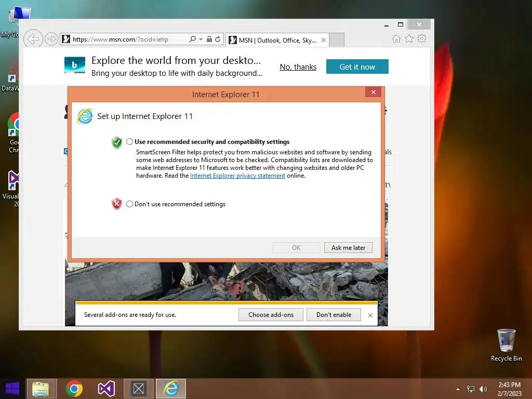Viewport: 532px width, 399px height.
Task: Minimize the Internet Explorer window
Action: tap(387, 25)
